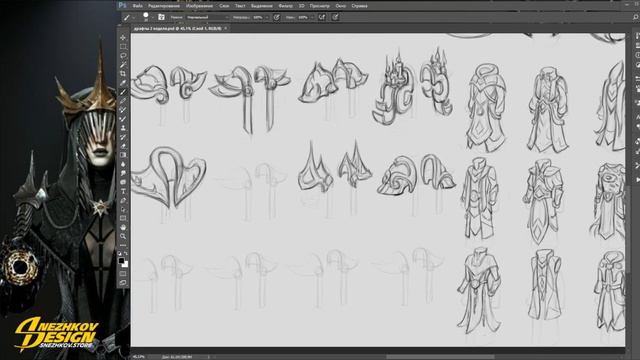Select the Eraser tool
This screenshot has height=360, width=640.
tap(123, 146)
